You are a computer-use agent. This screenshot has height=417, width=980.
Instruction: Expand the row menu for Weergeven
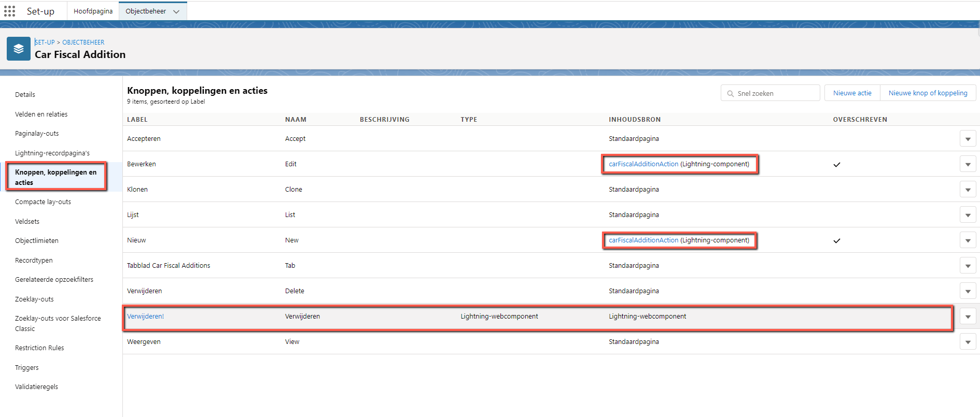(968, 342)
